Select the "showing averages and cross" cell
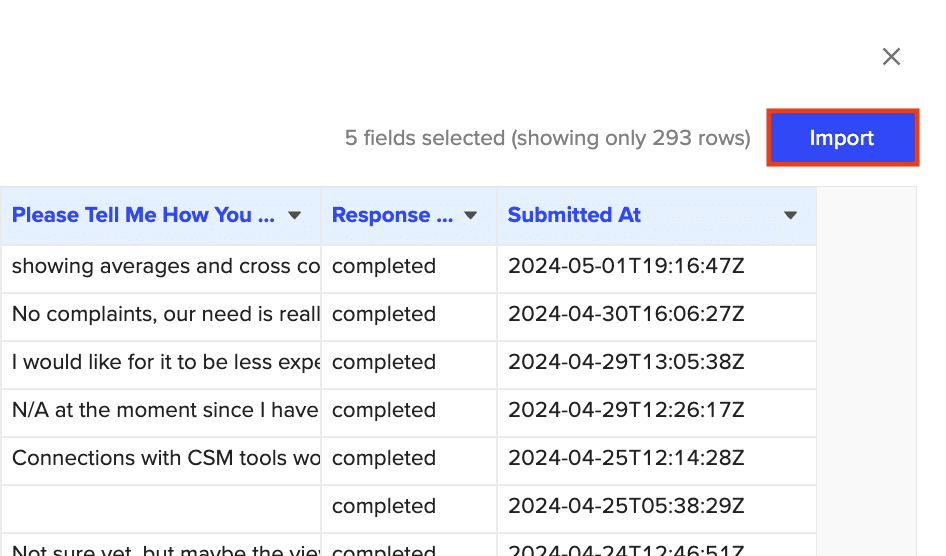This screenshot has height=556, width=946. (165, 266)
